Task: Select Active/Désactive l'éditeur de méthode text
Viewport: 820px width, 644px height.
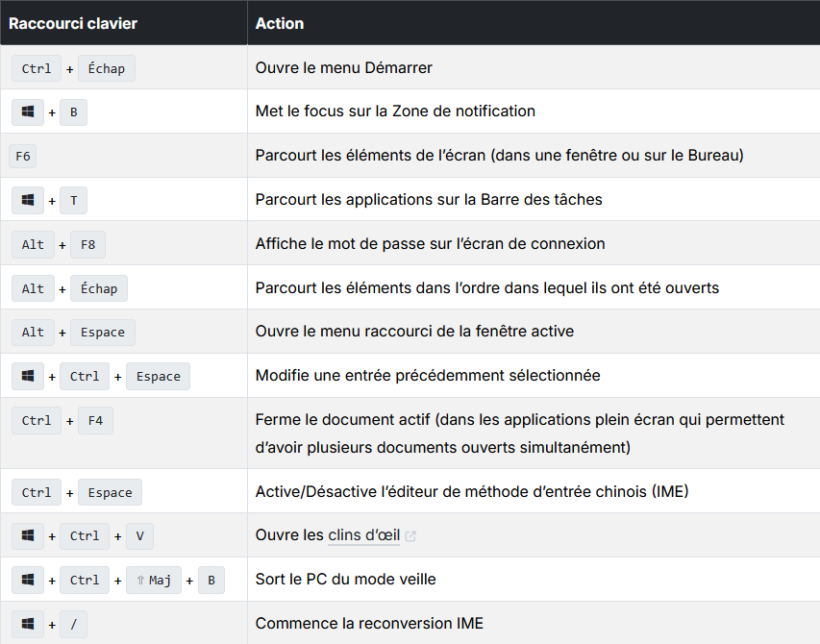Action: pos(472,491)
